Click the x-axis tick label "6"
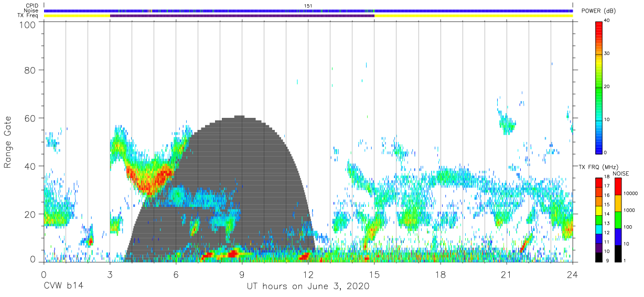 [176, 274]
